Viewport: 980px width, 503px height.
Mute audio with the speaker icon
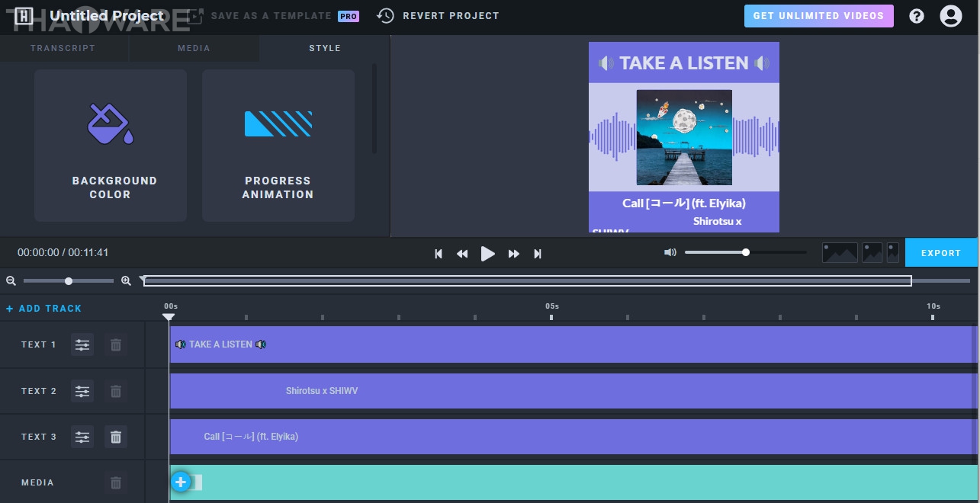(x=670, y=253)
